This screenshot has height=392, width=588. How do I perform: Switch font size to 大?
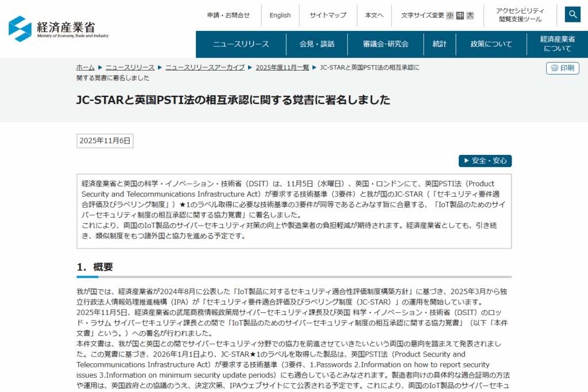[469, 15]
